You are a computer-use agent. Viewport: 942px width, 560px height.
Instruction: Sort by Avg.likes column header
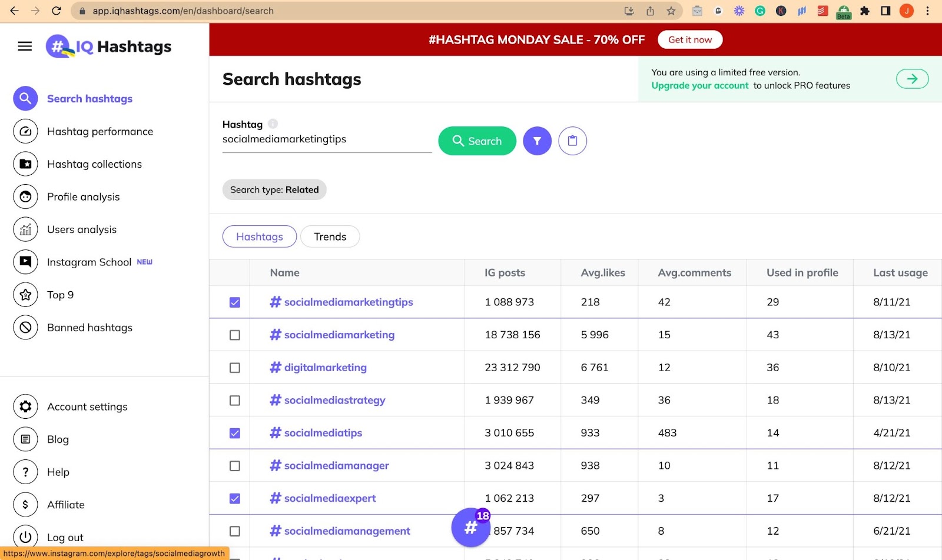tap(603, 272)
